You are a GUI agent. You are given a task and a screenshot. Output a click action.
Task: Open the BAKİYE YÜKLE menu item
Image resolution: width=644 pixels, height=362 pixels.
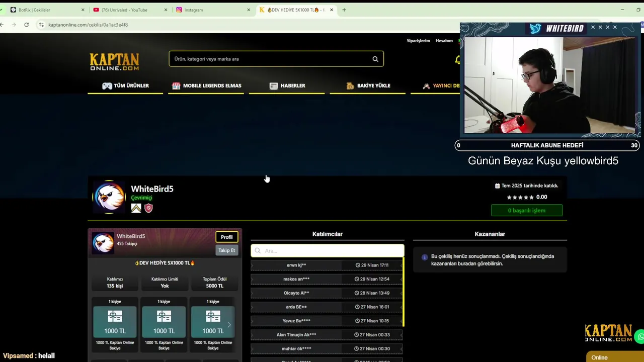[368, 86]
